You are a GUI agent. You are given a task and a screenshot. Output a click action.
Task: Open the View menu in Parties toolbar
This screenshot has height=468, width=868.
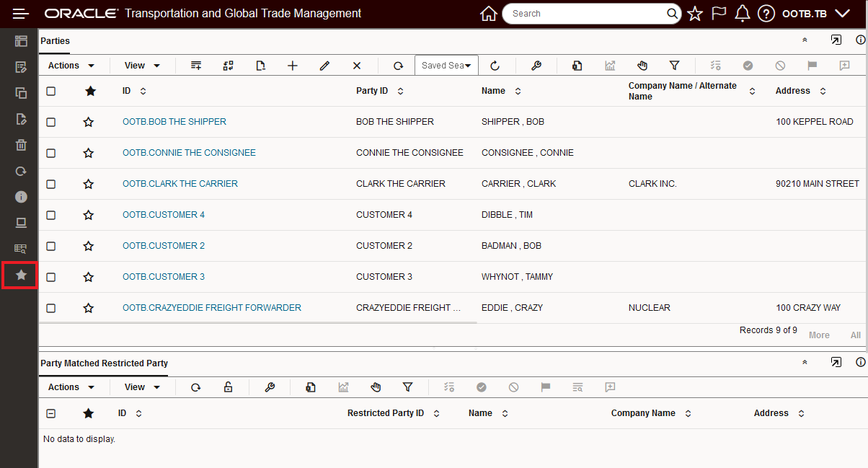pos(141,65)
